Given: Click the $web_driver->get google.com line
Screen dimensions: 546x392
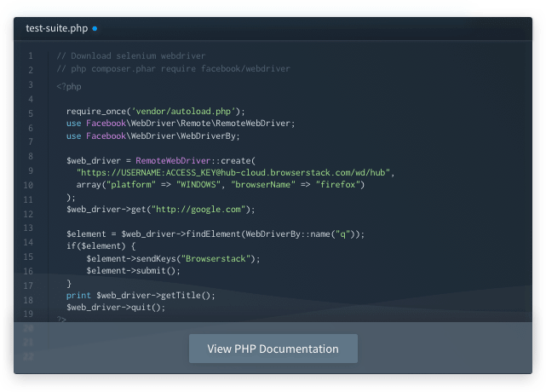Looking at the screenshot, I should pyautogui.click(x=161, y=210).
